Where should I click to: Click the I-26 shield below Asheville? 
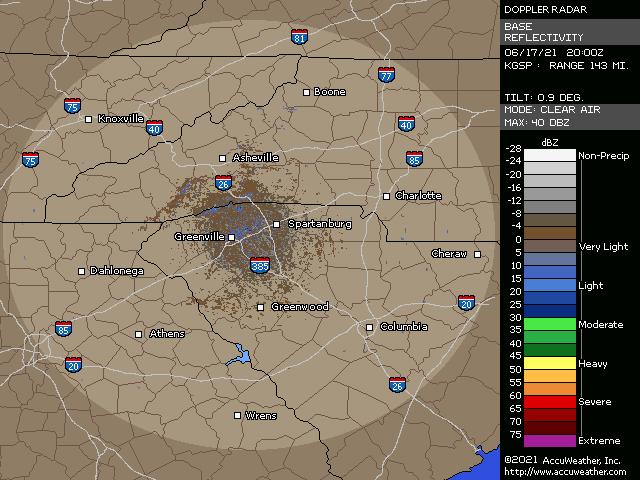tap(224, 183)
